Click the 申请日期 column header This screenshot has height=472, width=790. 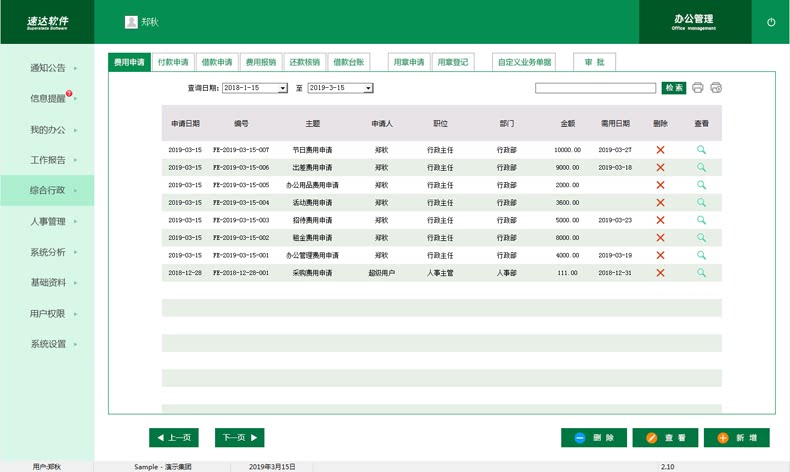pyautogui.click(x=185, y=123)
